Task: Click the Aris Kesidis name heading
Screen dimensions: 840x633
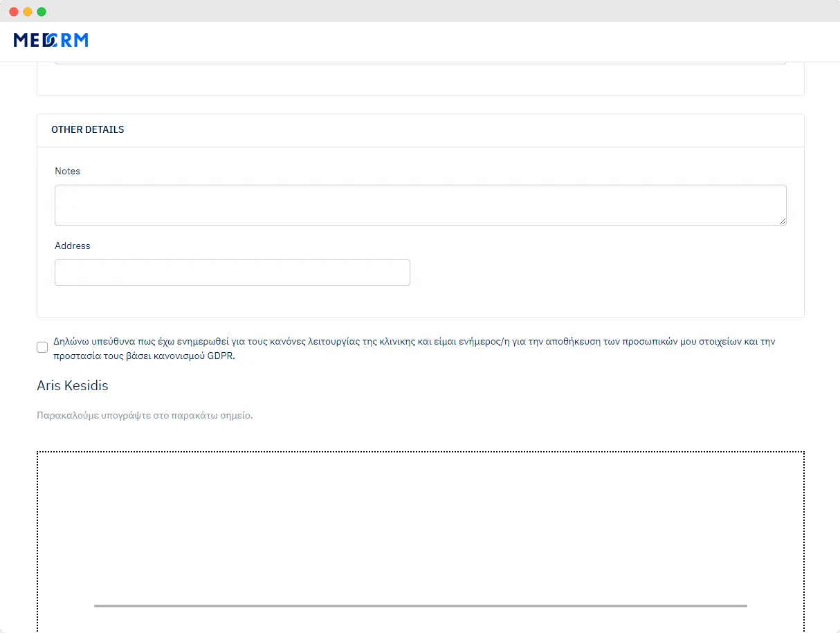Action: [x=73, y=385]
